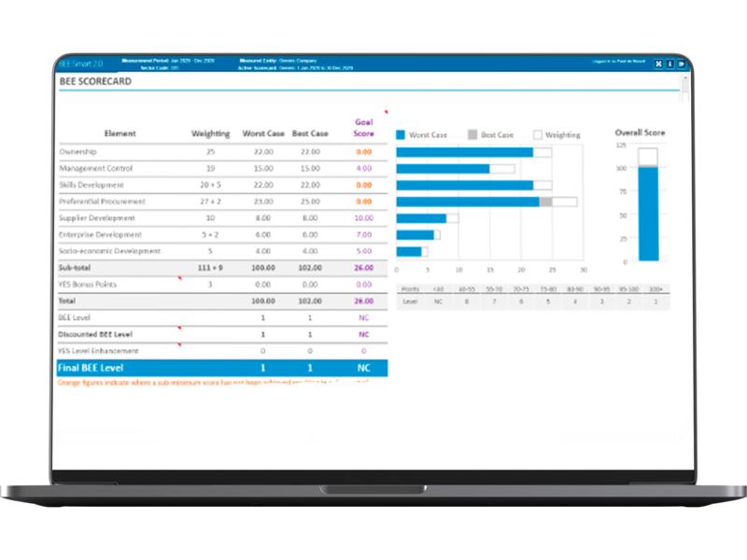The image size is (747, 560).
Task: Click the Supplier Development goal score 10.00
Action: click(364, 218)
